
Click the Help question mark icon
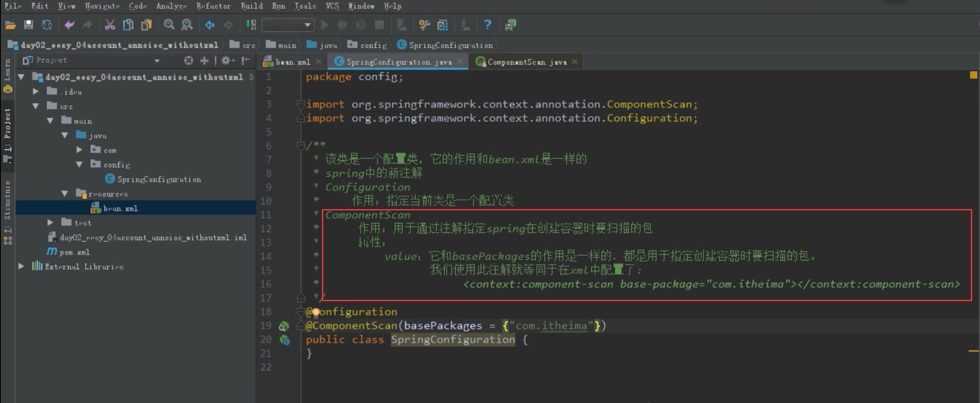pos(487,25)
